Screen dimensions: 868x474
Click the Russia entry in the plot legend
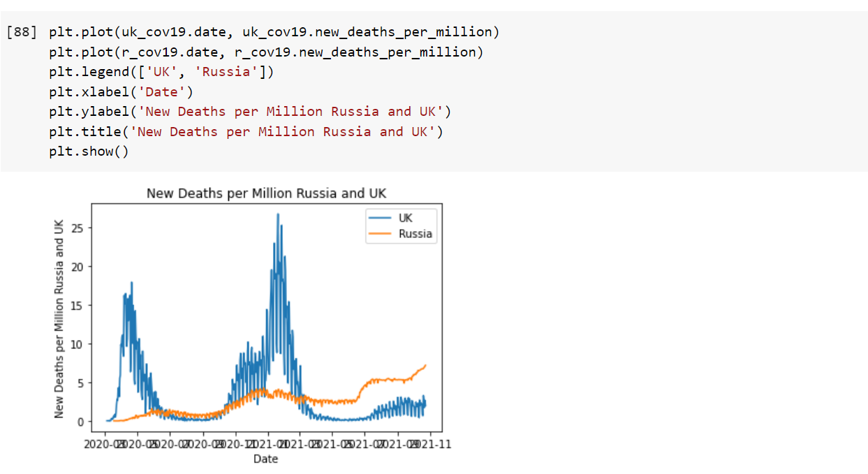click(x=414, y=234)
